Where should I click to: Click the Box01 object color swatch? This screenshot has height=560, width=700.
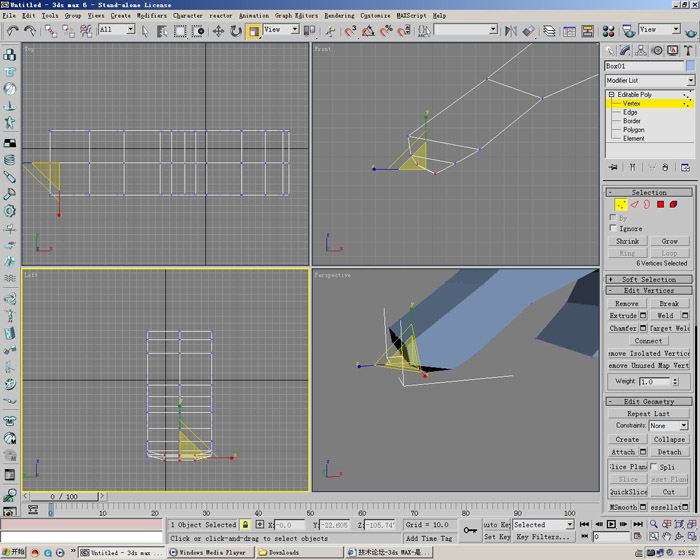point(689,67)
